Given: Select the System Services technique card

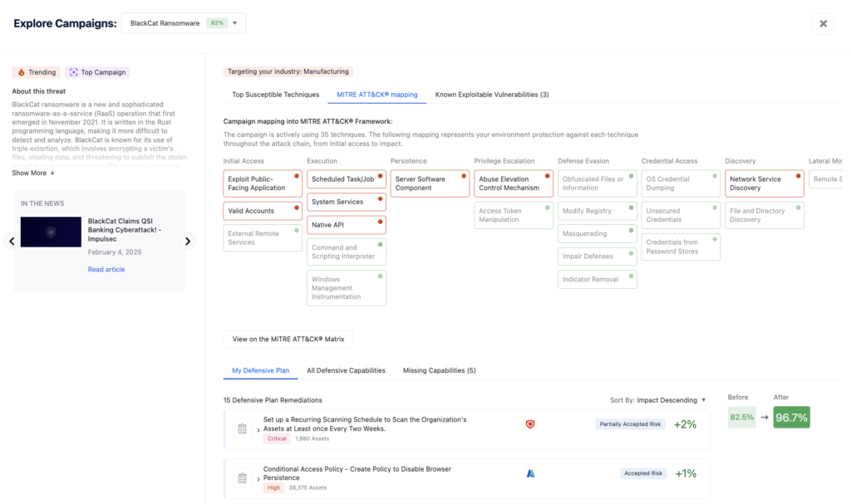Looking at the screenshot, I should (347, 202).
